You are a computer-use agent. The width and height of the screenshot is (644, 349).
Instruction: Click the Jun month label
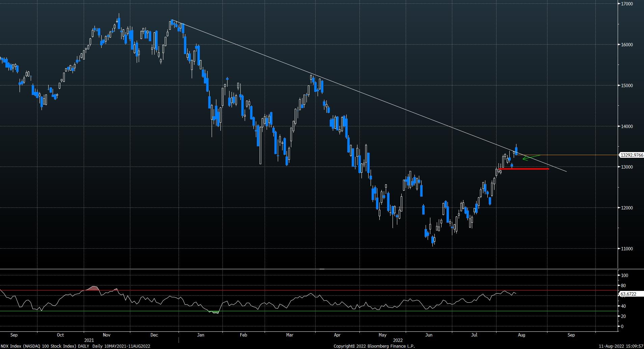coord(429,335)
